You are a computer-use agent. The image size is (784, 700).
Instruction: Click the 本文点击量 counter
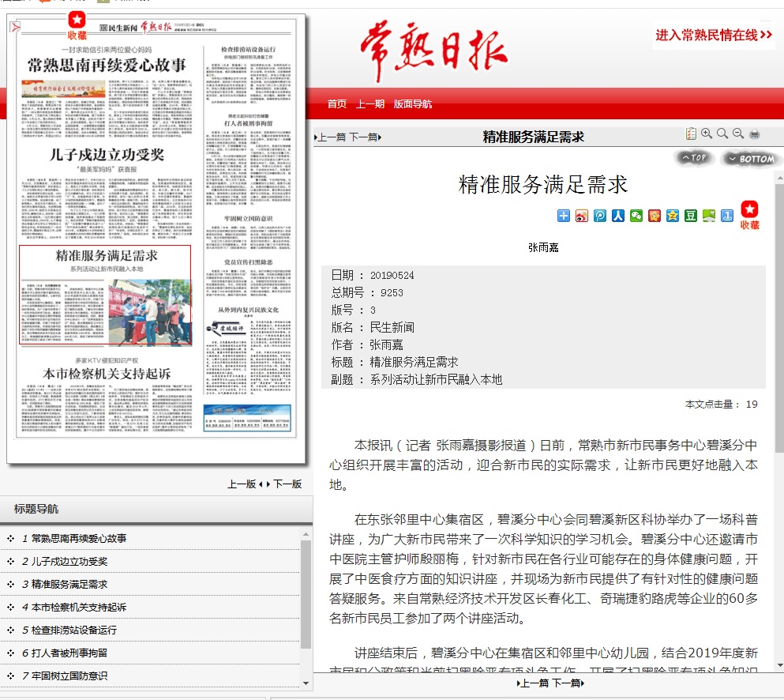pos(721,405)
